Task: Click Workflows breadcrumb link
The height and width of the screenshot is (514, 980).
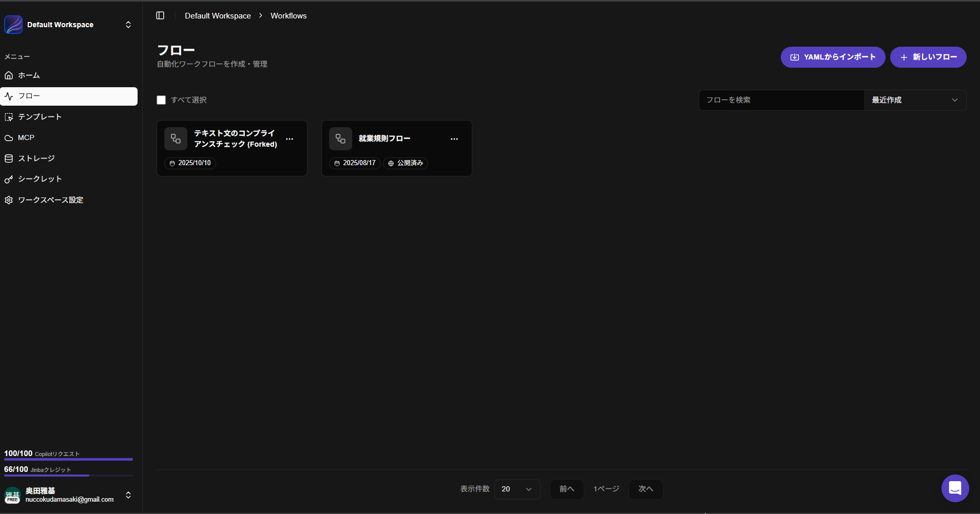Action: pos(289,16)
